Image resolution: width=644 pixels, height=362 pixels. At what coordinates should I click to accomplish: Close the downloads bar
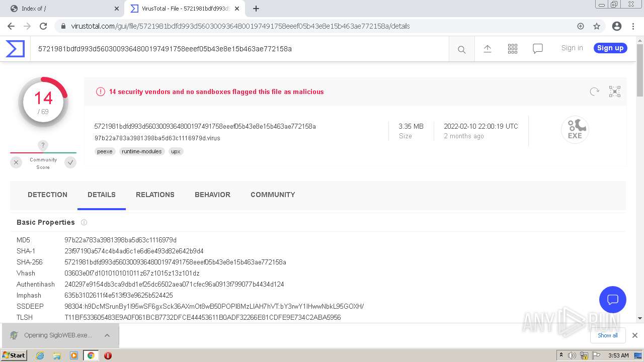[635, 335]
